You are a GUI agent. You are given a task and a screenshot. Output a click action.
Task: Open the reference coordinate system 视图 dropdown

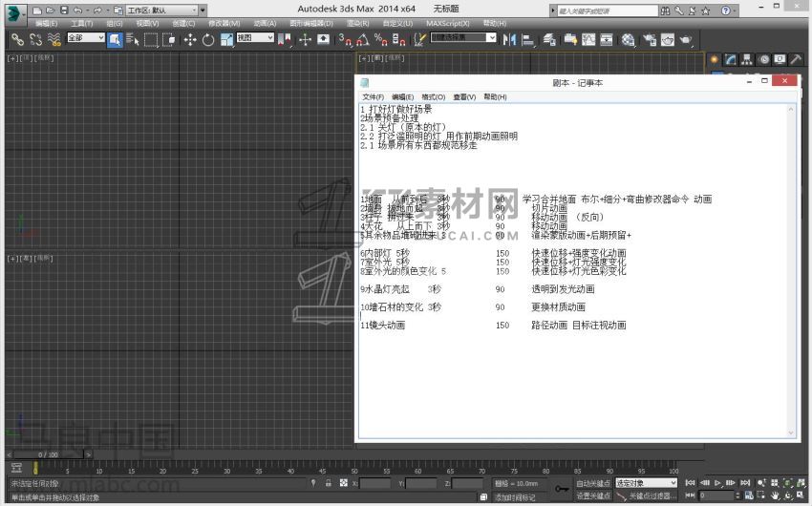click(x=254, y=38)
